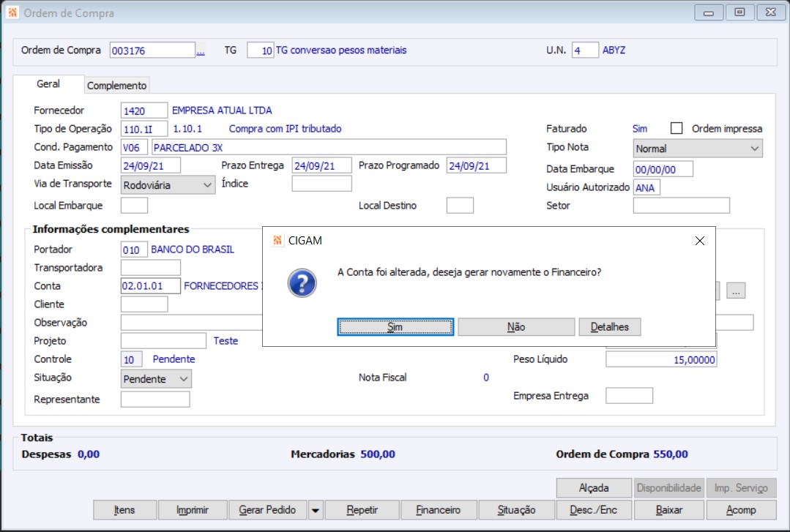
Task: Open the Tipo Nota dropdown
Action: [x=697, y=149]
